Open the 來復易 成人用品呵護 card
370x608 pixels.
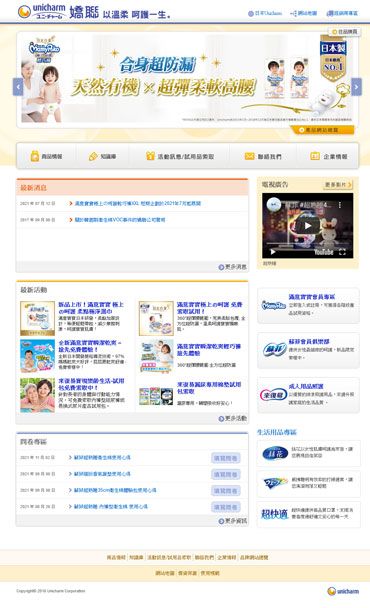[308, 395]
